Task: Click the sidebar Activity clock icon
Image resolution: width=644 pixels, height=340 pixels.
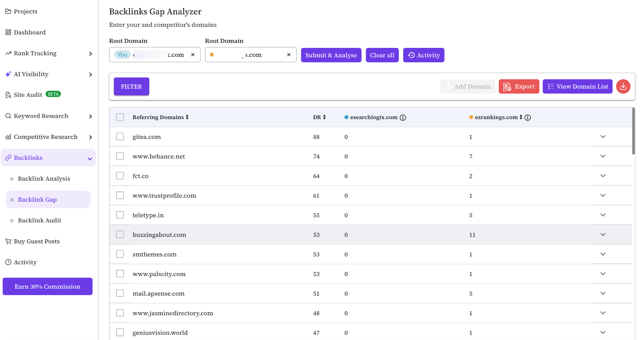Action: [8, 262]
